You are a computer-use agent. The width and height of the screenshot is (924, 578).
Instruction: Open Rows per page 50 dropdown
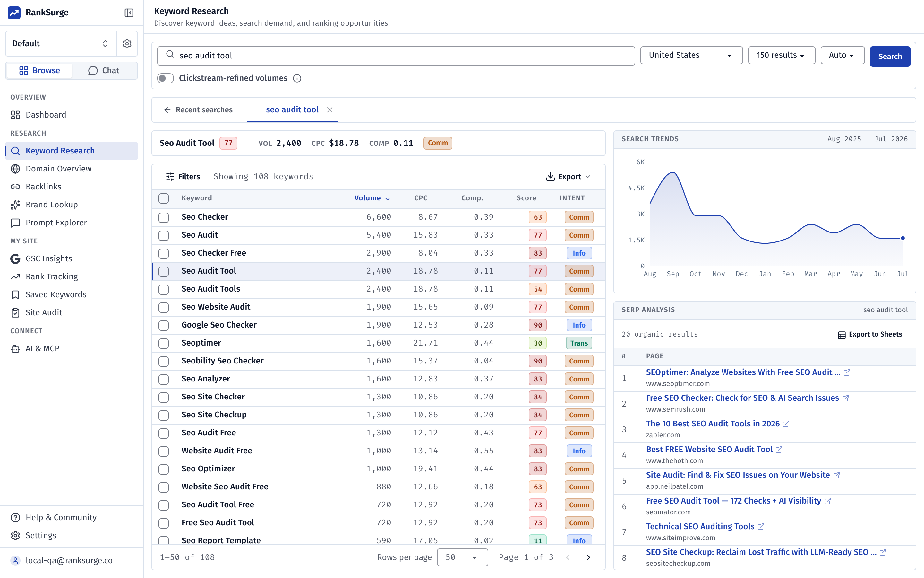(462, 557)
